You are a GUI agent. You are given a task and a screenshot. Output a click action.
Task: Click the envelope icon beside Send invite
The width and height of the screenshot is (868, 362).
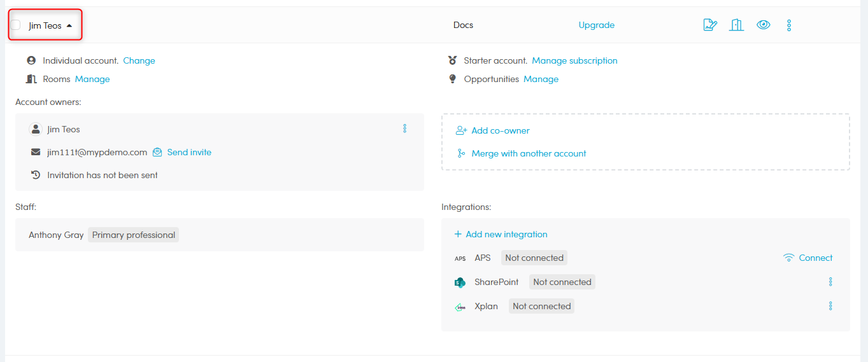(157, 153)
